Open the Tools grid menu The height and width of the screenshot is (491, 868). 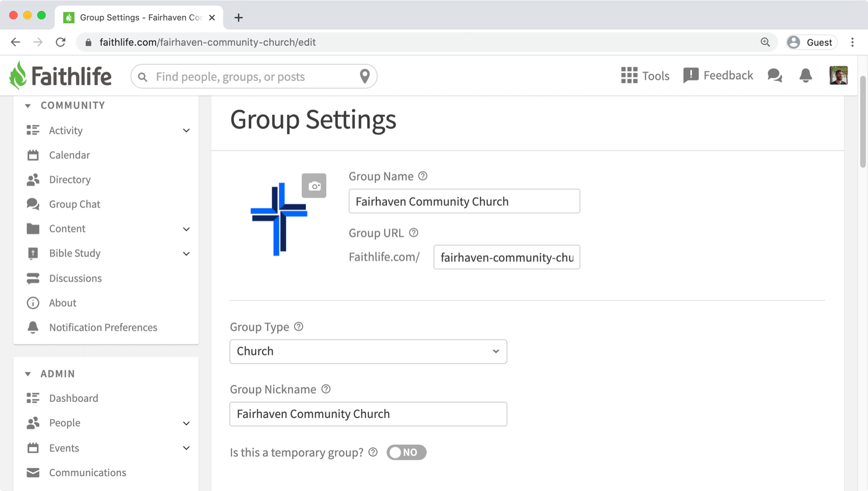629,76
